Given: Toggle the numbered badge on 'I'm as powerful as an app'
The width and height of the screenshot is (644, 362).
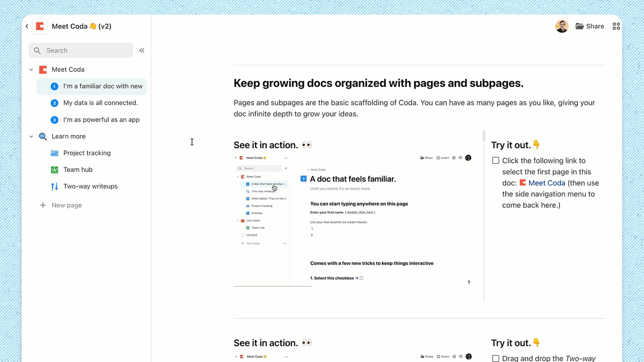Looking at the screenshot, I should 54,120.
